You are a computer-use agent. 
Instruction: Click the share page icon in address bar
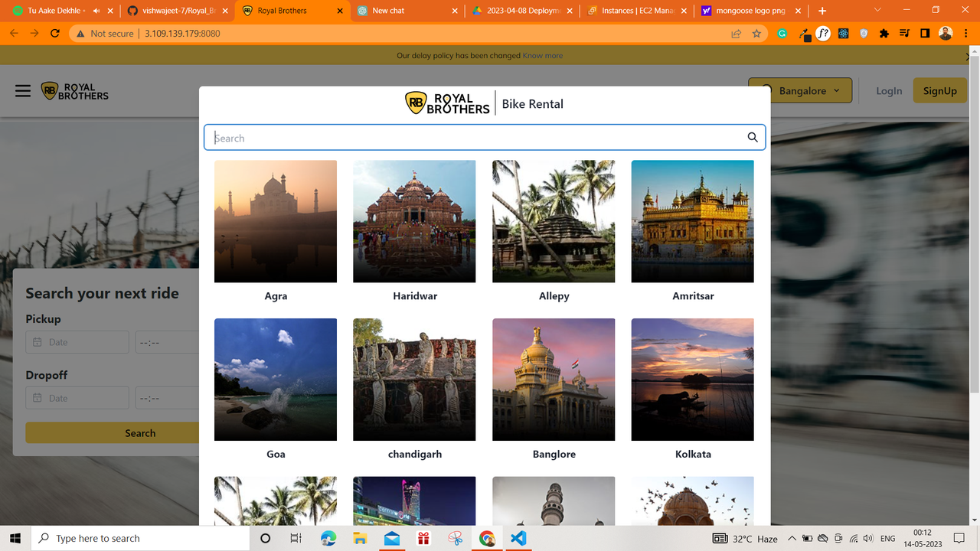coord(736,34)
